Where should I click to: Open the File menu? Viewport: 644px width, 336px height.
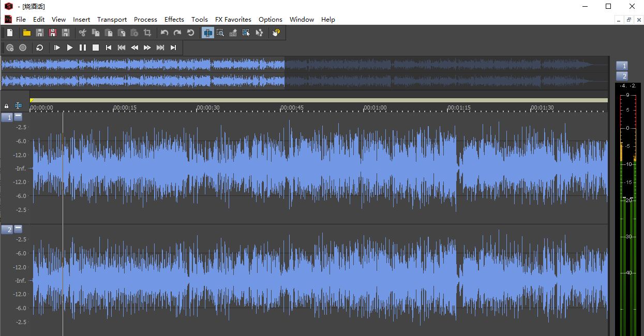point(21,19)
